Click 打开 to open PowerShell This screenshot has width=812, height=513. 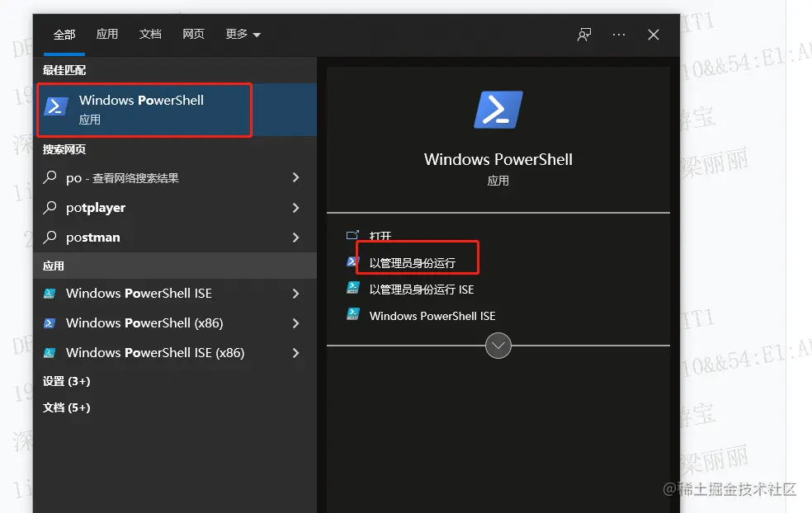click(380, 236)
